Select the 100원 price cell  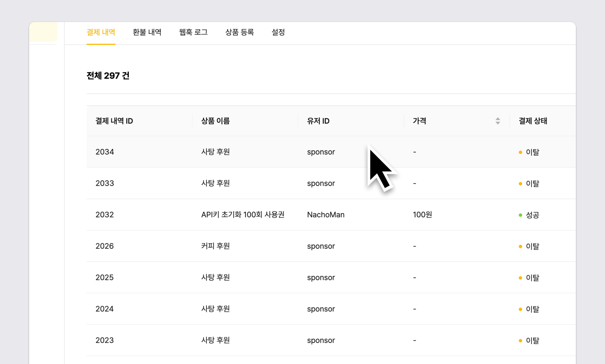(422, 215)
